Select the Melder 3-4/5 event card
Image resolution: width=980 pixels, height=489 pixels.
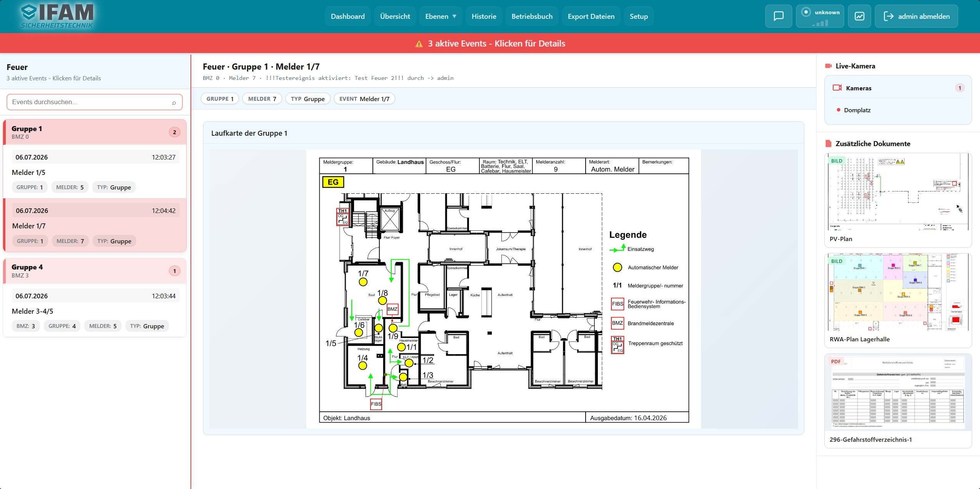(x=95, y=311)
